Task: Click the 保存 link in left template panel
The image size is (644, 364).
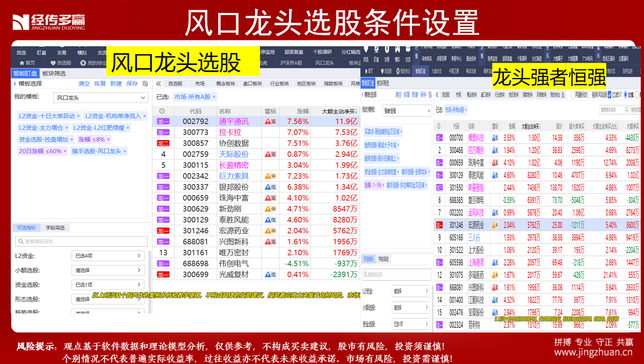Action: [x=132, y=84]
